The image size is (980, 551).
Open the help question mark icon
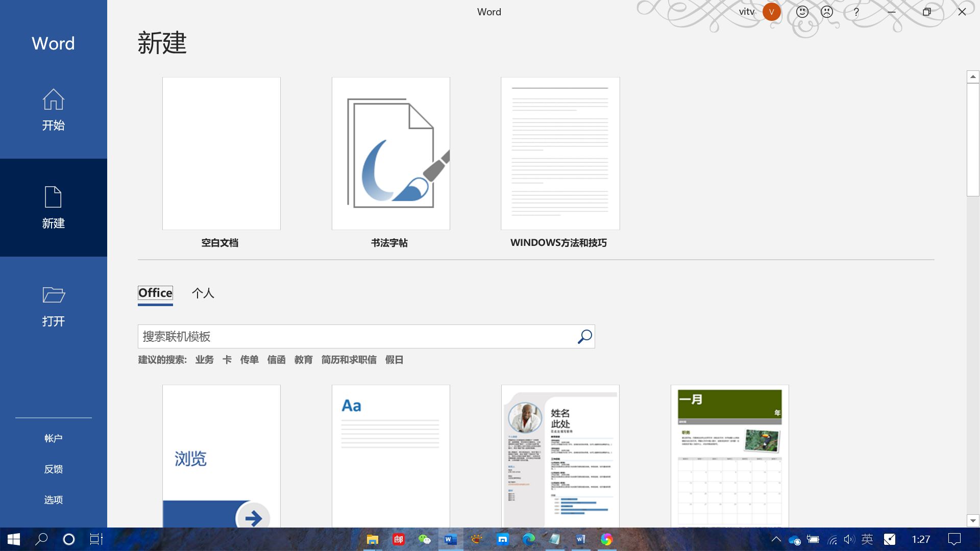pos(856,12)
